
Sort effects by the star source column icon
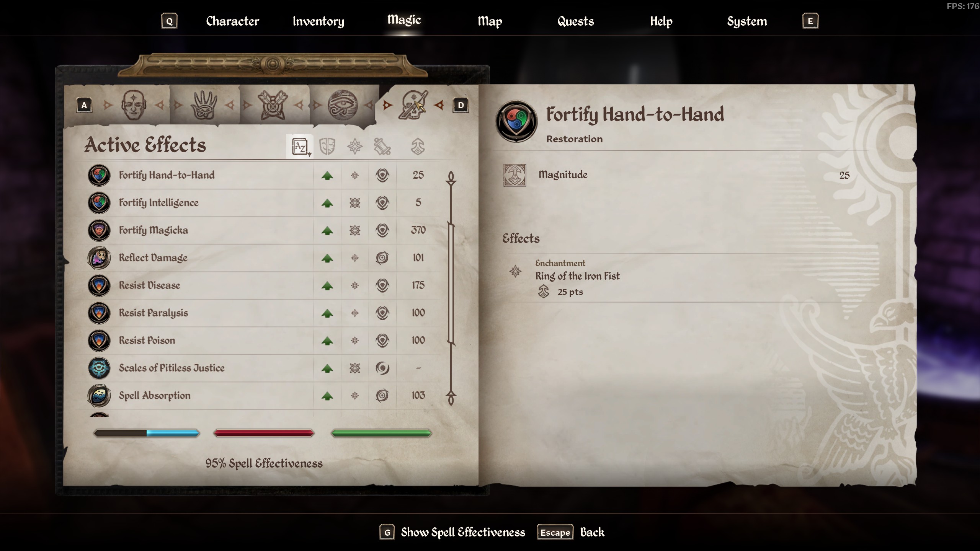pyautogui.click(x=355, y=147)
